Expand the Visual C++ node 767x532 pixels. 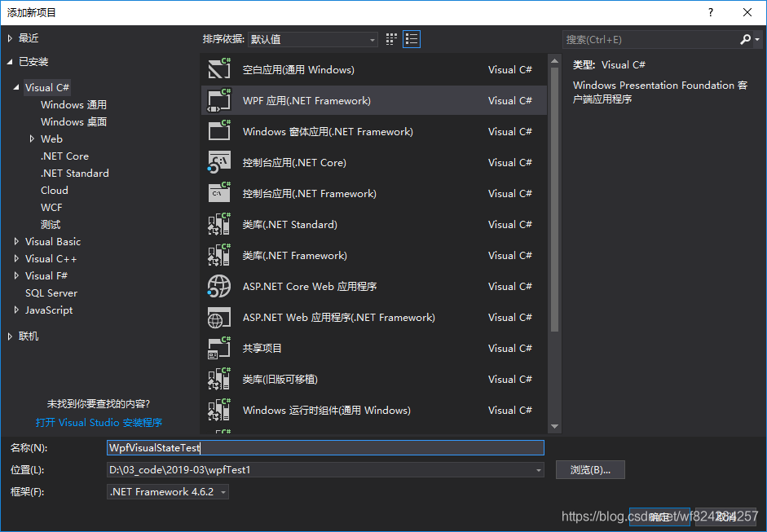[x=16, y=258]
